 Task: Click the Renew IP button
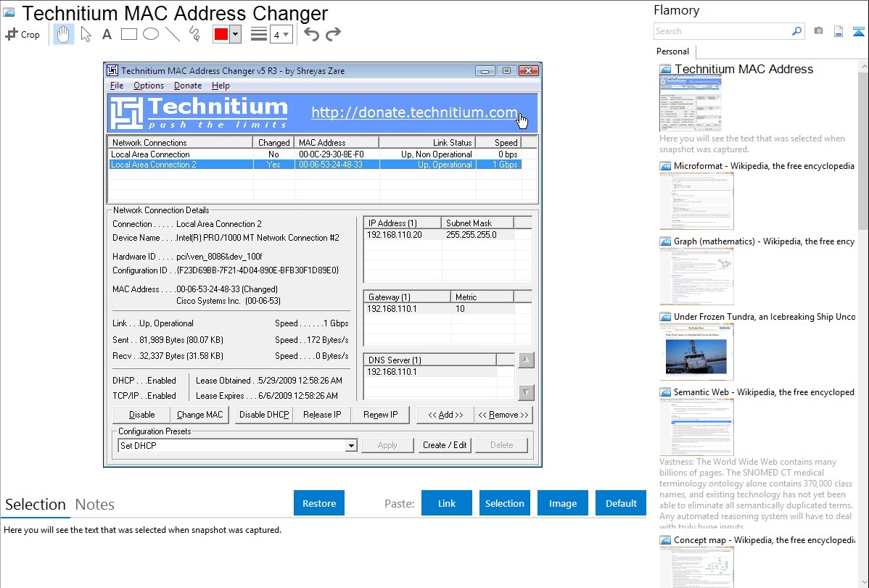[381, 415]
